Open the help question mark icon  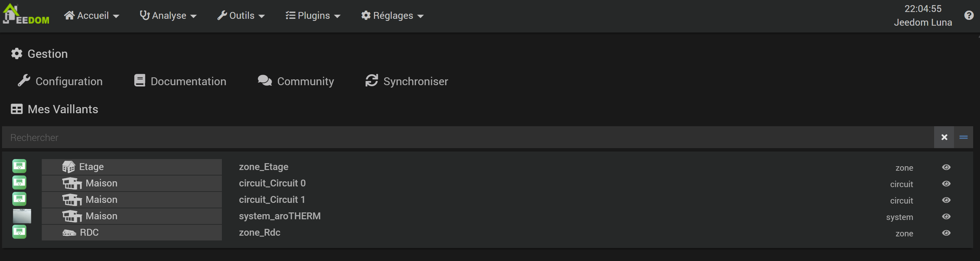(969, 16)
